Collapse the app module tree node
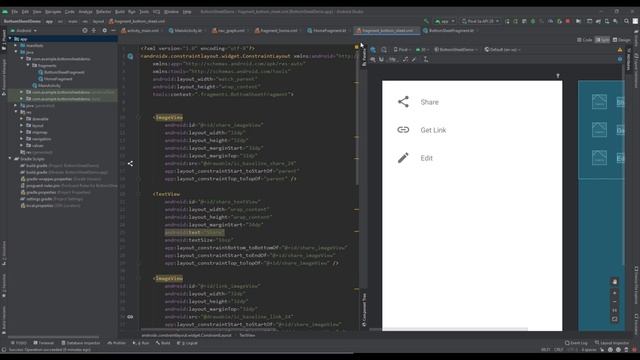Viewport: 640px width, 360px height. point(10,39)
